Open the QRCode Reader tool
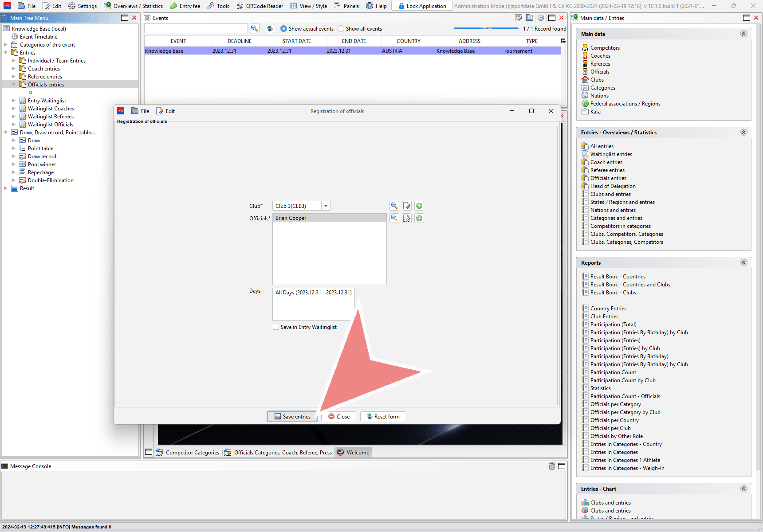 (260, 6)
